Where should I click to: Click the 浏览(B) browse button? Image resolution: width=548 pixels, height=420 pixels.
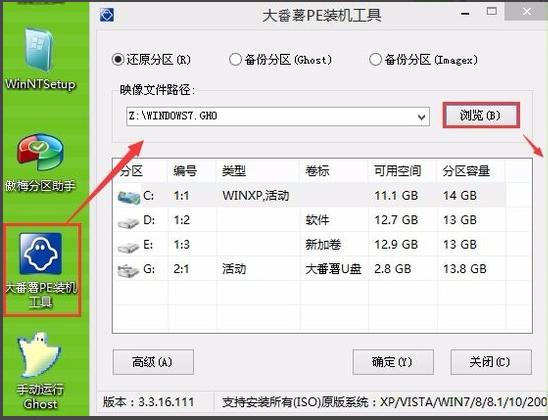coord(481,115)
